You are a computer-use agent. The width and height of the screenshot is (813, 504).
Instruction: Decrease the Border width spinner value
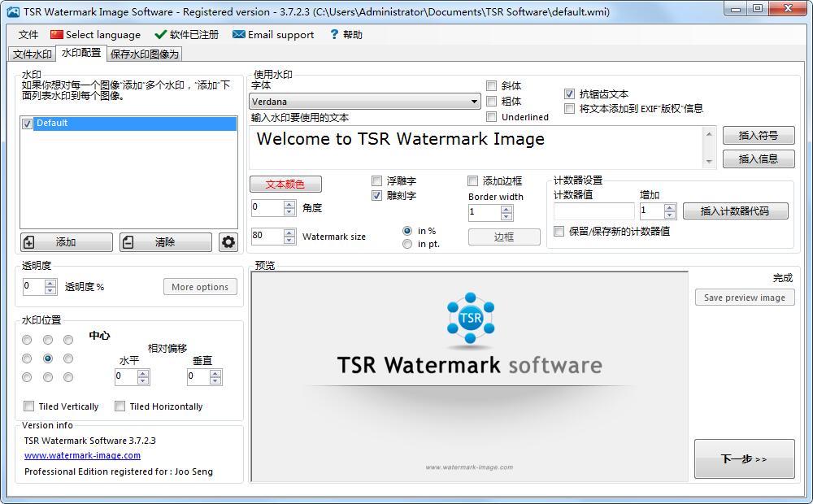coord(506,217)
